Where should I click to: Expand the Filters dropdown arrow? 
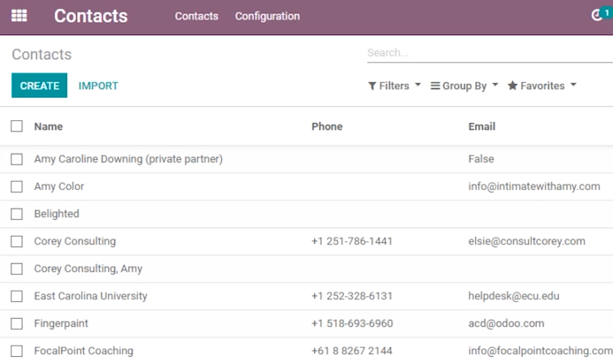point(418,85)
